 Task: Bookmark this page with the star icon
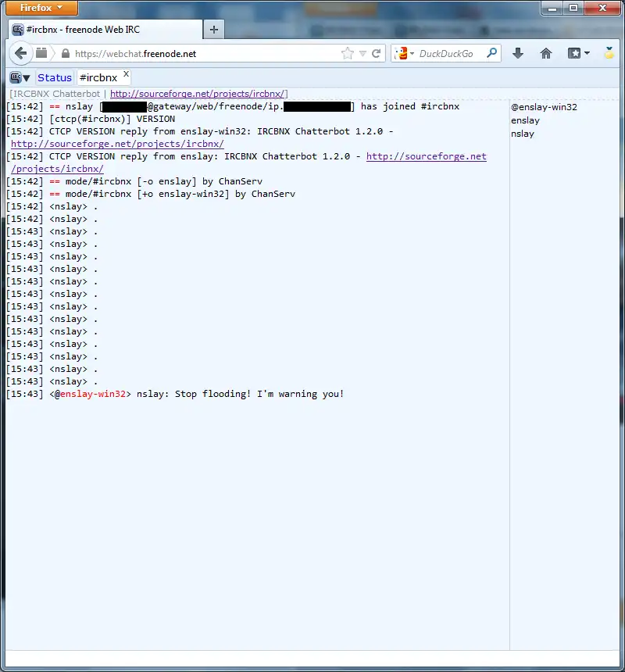(x=348, y=53)
